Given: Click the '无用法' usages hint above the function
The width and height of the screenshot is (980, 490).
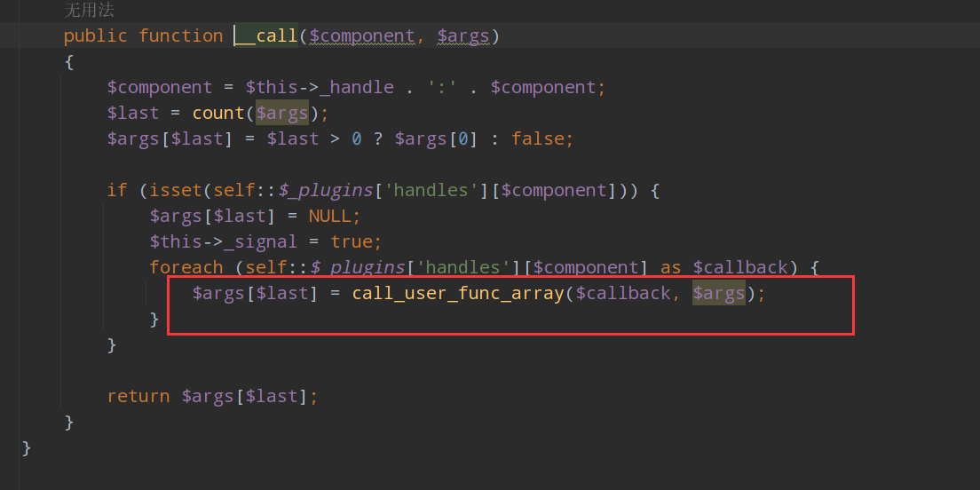Looking at the screenshot, I should pos(90,10).
